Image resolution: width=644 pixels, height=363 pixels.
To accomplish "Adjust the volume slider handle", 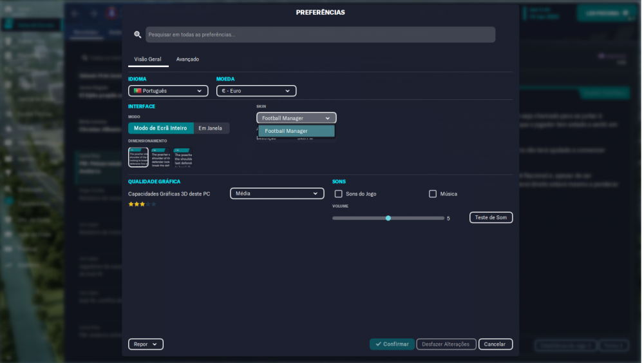I will [388, 219].
